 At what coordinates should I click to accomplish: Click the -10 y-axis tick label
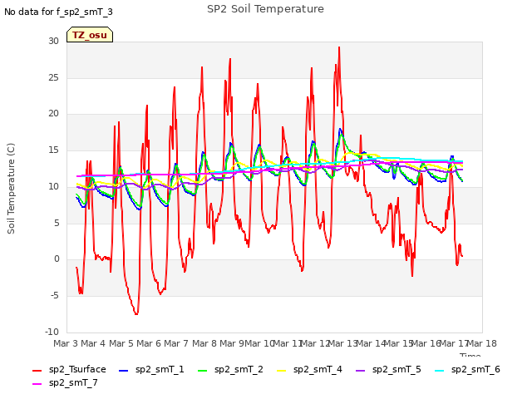[x=52, y=332]
